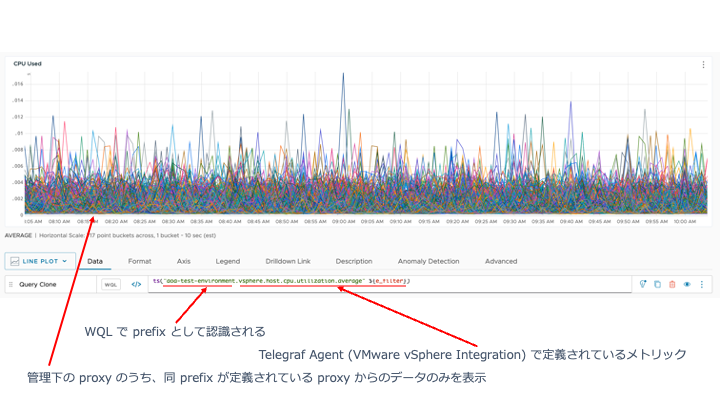Open the CPU Used chart options menu
This screenshot has height=405, width=720.
(703, 65)
